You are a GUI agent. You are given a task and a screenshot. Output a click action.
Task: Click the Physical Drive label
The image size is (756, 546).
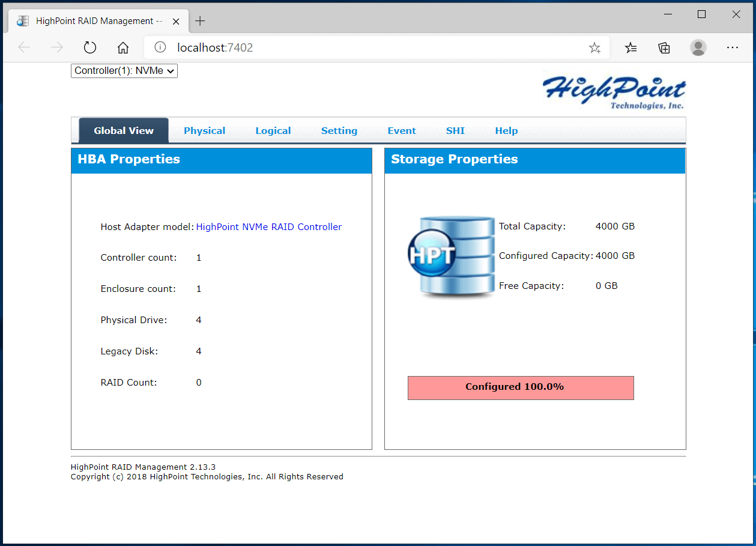(134, 320)
